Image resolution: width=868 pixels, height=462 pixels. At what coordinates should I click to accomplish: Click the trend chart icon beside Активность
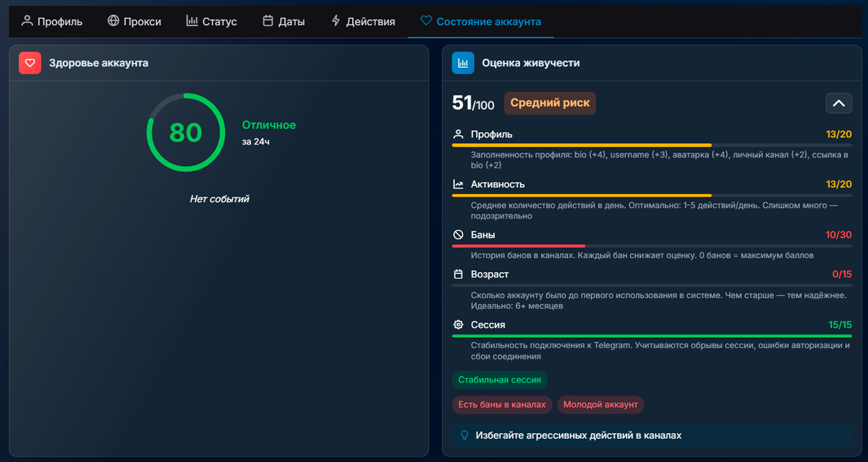(458, 185)
